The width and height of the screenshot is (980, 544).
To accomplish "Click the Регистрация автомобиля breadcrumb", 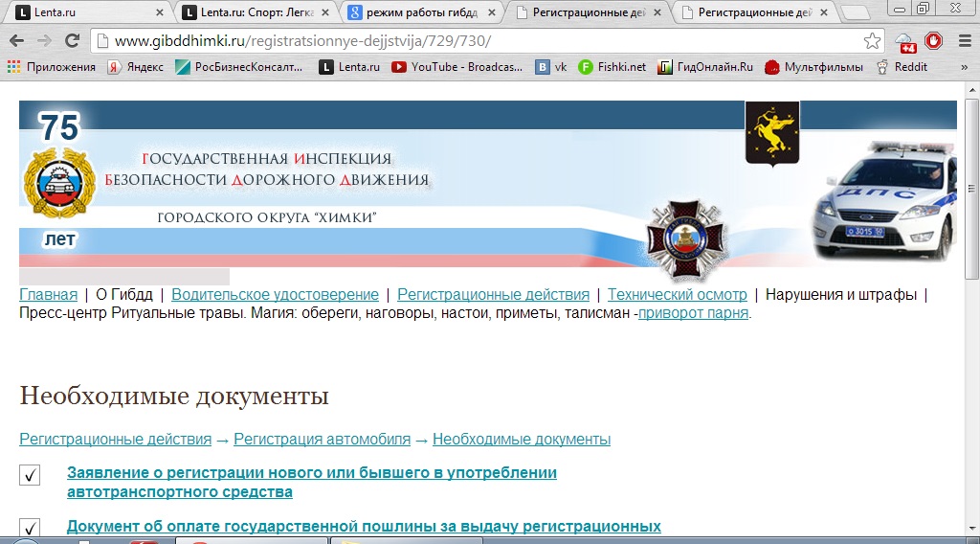I will 322,440.
